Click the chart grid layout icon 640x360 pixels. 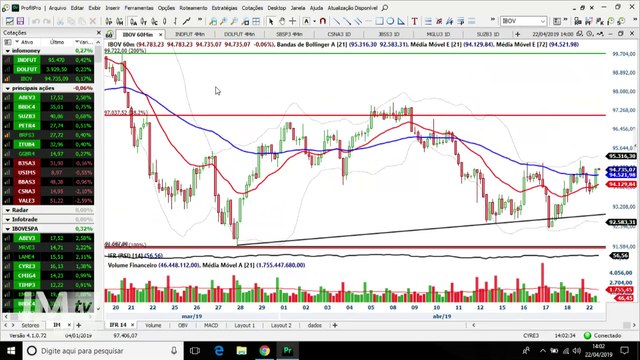256,21
